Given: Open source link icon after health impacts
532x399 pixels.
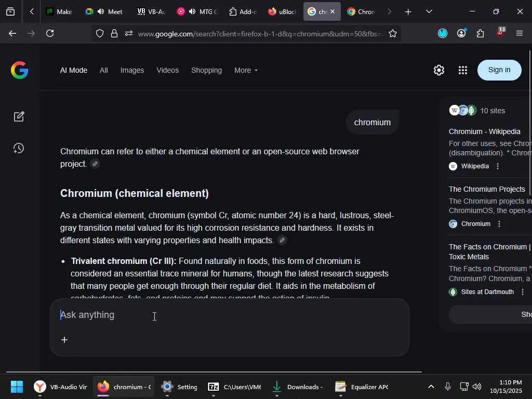Looking at the screenshot, I should pyautogui.click(x=282, y=240).
